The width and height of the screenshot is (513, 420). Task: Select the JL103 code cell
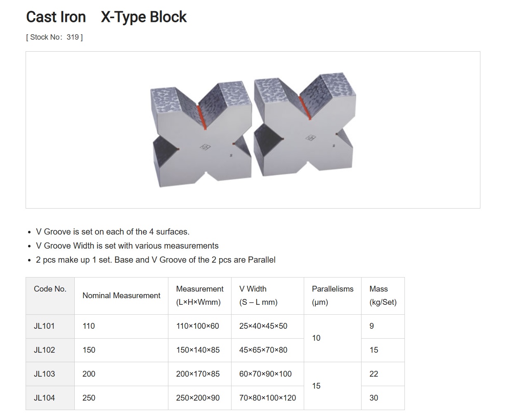click(50, 374)
